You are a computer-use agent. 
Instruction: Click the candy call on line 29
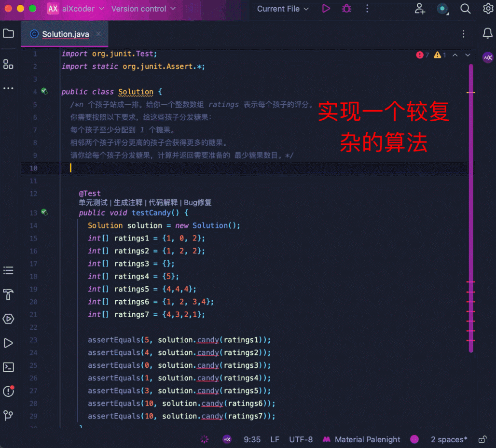[212, 416]
